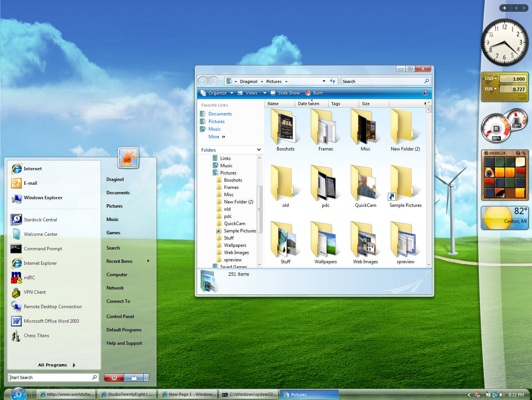The width and height of the screenshot is (532, 400).
Task: Click Refresh icon beside address bar
Action: click(333, 81)
